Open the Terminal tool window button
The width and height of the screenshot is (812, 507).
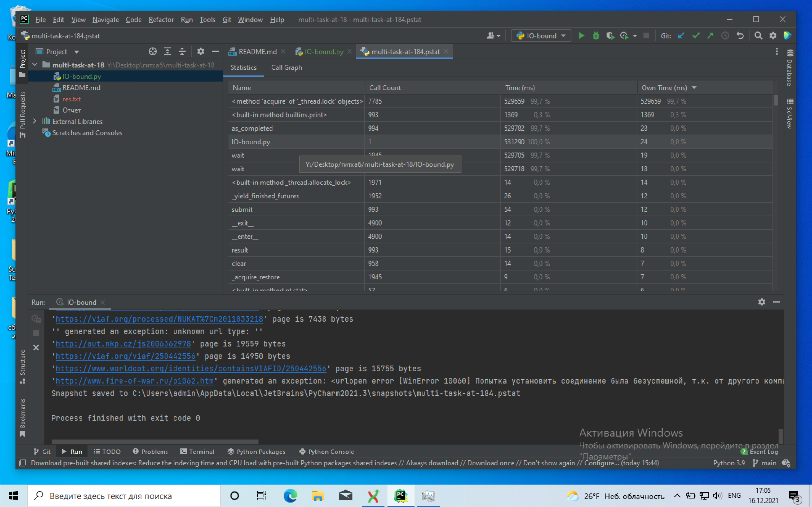(x=197, y=452)
